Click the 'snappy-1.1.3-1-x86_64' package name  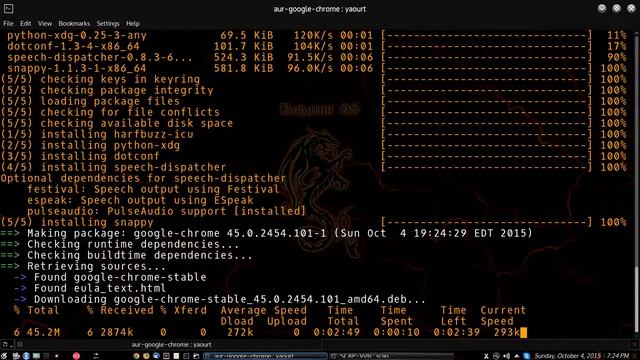tap(77, 68)
